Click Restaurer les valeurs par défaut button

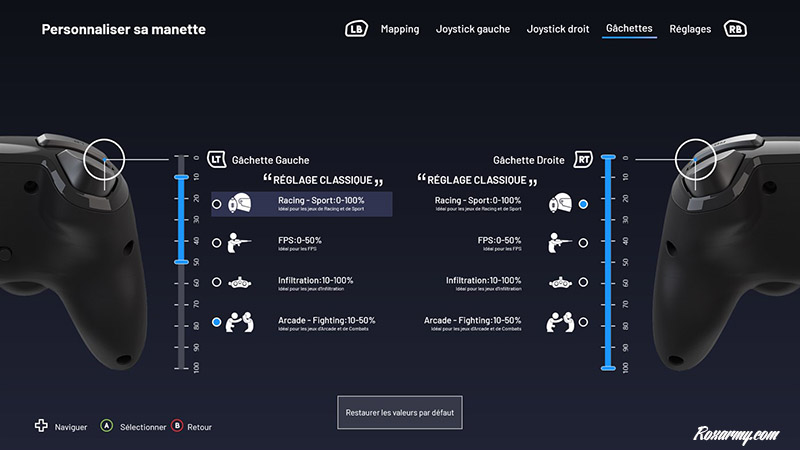tap(400, 411)
